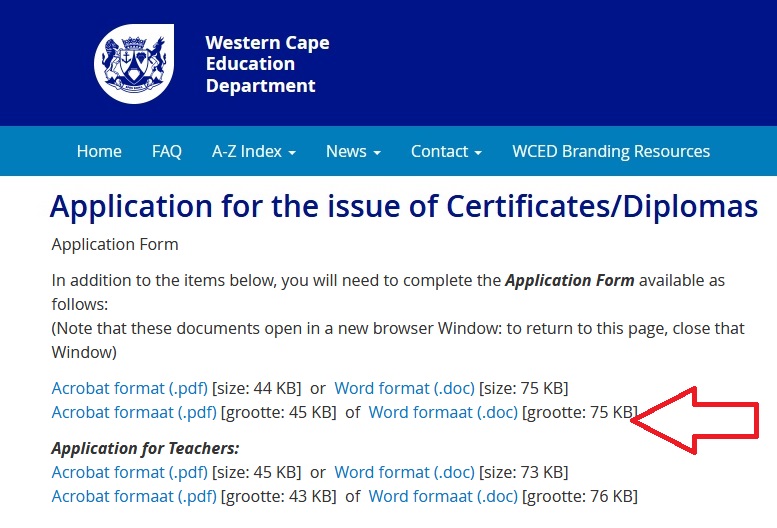
Task: Open WCED Branding Resources page
Action: point(611,151)
